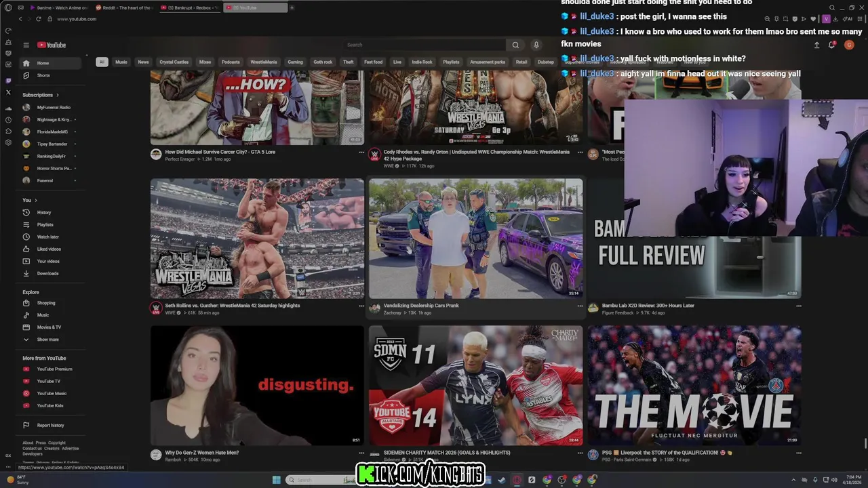
Task: Open YouTube Kids link
Action: (50, 405)
